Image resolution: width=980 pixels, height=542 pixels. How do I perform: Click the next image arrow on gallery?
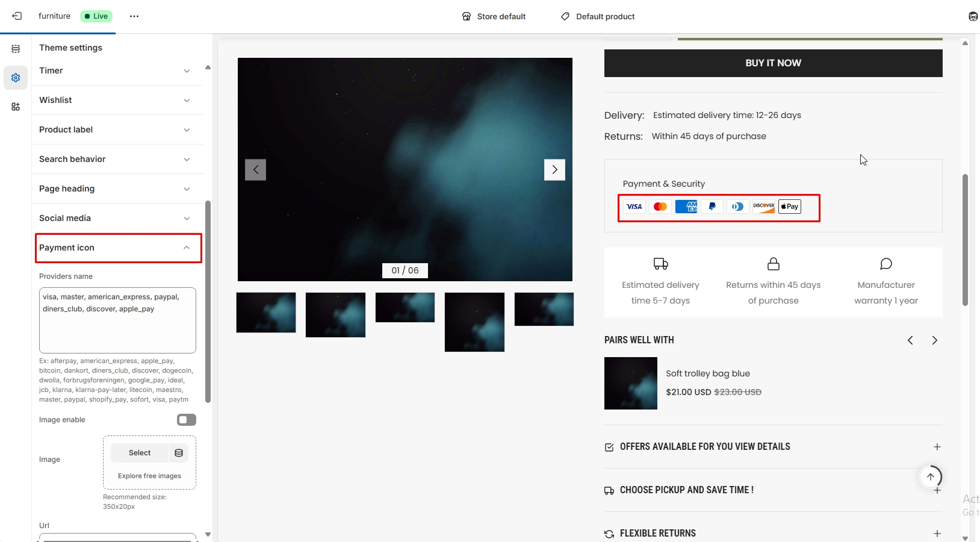tap(554, 170)
